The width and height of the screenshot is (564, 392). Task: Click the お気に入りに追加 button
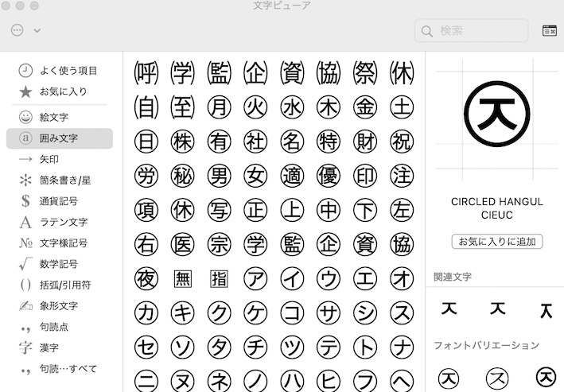(x=497, y=241)
